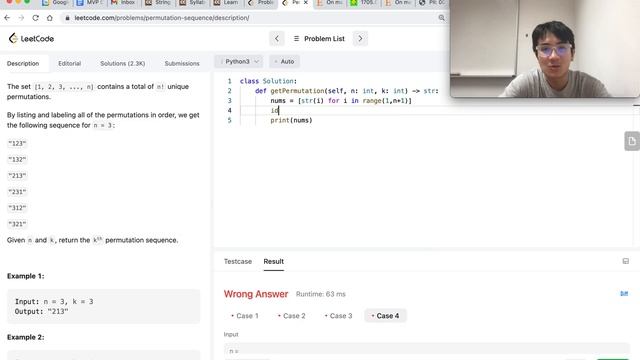Open the notes icon beside the editor

coord(632,141)
